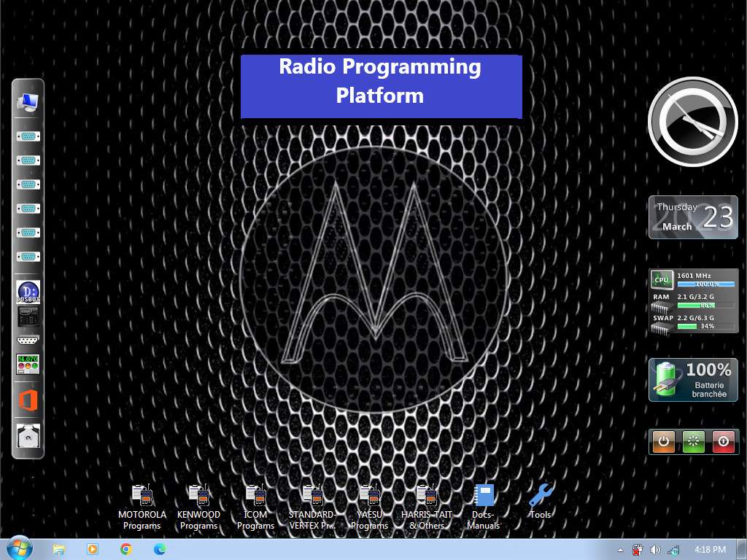
Task: Open the STANDARD-VERTEX Programs shortcut
Action: point(312,497)
